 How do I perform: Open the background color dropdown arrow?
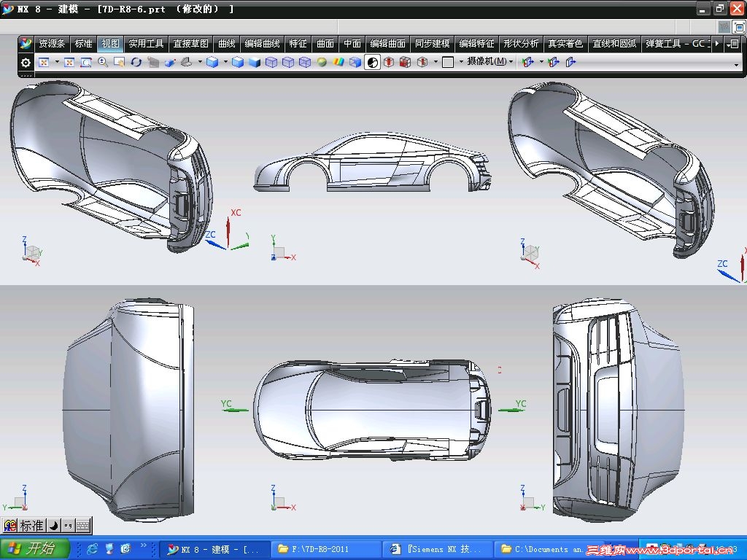(x=461, y=62)
